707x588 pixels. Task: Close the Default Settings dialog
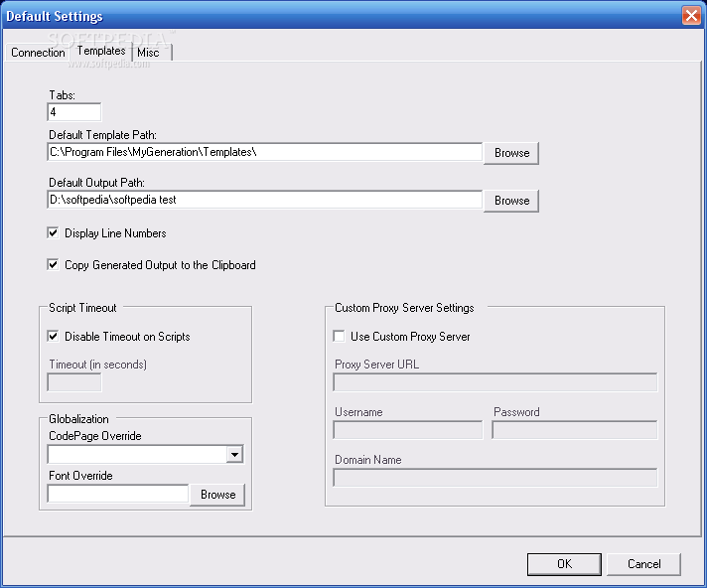(x=691, y=16)
